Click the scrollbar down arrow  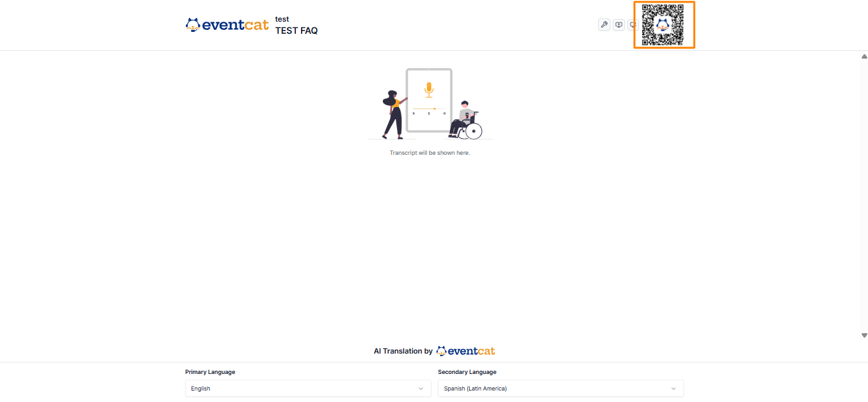[864, 335]
